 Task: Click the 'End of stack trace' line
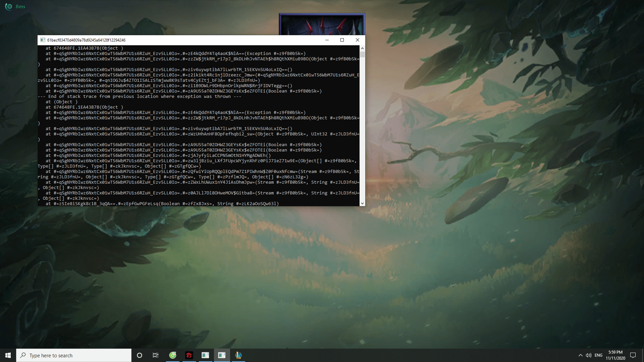click(x=140, y=97)
